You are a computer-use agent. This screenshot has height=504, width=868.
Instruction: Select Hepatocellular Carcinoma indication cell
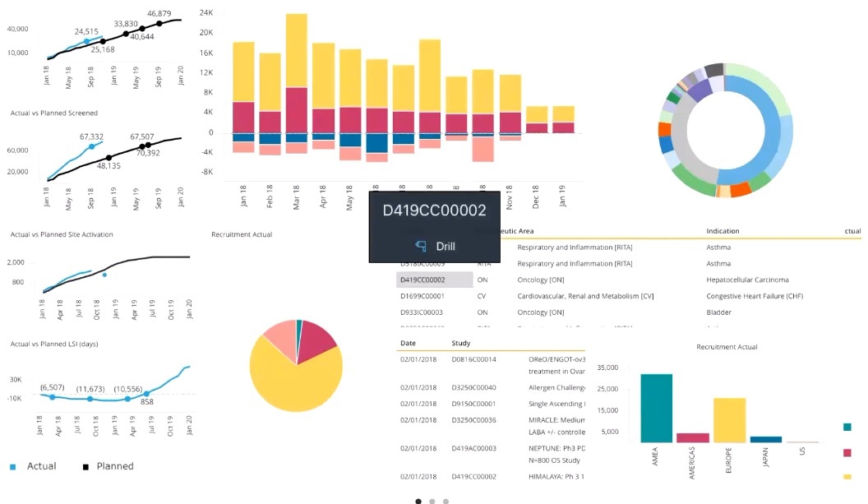coord(747,280)
